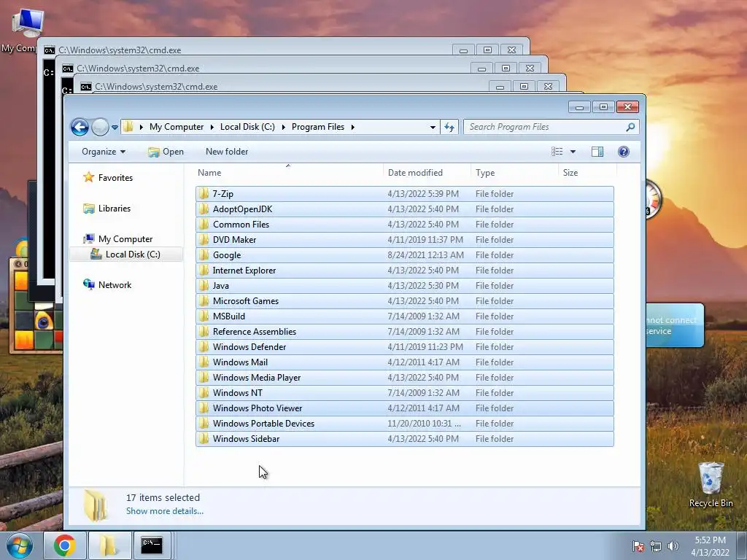The image size is (747, 560).
Task: Select the Reference Assemblies folder name
Action: [x=255, y=332]
